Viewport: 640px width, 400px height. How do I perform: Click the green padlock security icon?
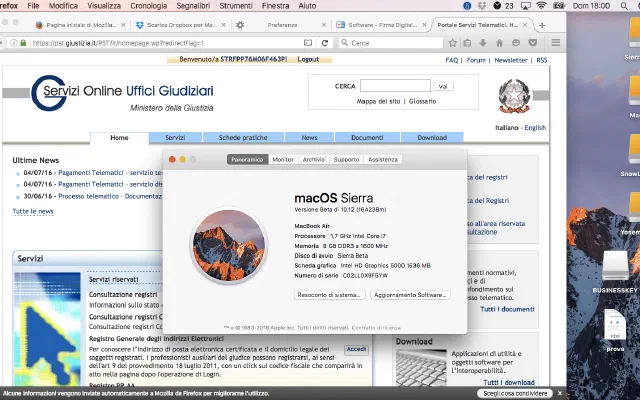[23, 43]
